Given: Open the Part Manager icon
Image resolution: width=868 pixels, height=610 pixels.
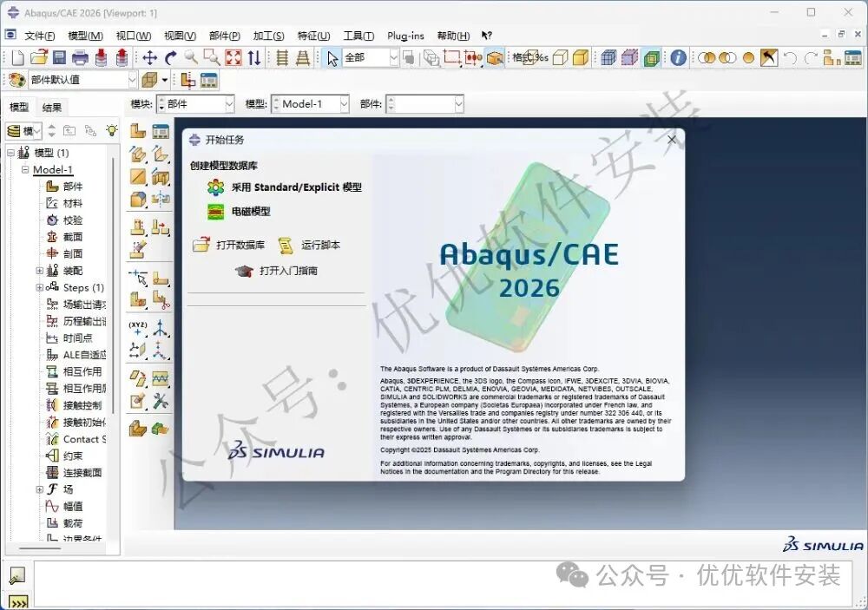Looking at the screenshot, I should (x=161, y=131).
